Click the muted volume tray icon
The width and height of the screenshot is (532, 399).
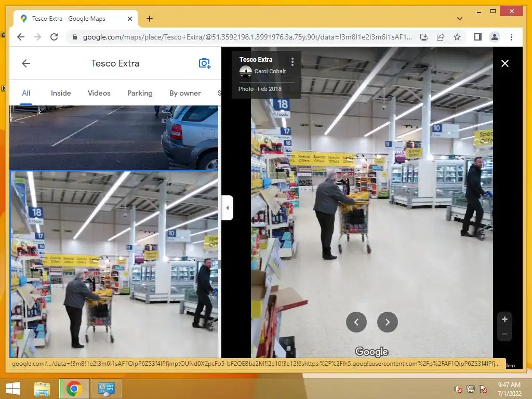(x=458, y=389)
